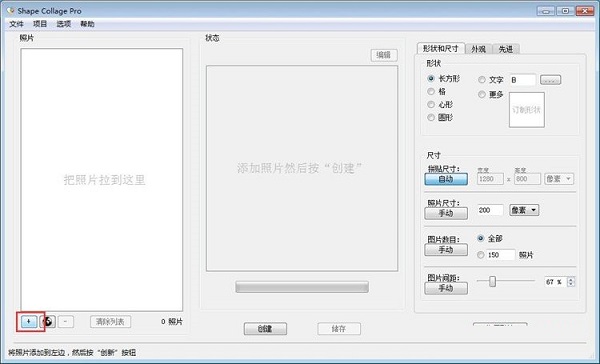Click the collage preview area
Image resolution: width=600 pixels, height=364 pixels.
click(x=302, y=168)
